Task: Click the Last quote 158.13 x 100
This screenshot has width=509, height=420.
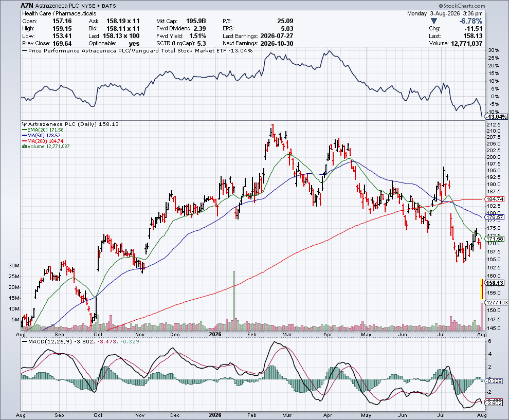Action: click(121, 36)
